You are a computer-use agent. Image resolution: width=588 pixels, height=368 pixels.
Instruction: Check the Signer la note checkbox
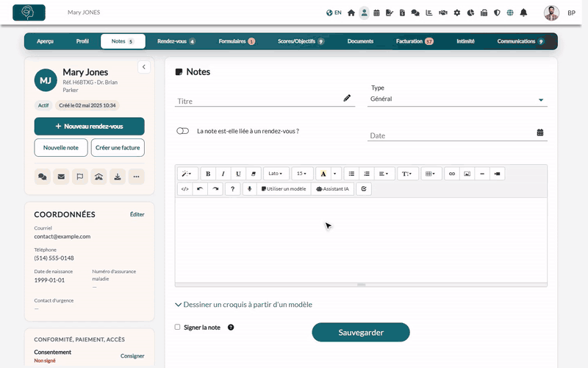pyautogui.click(x=177, y=327)
